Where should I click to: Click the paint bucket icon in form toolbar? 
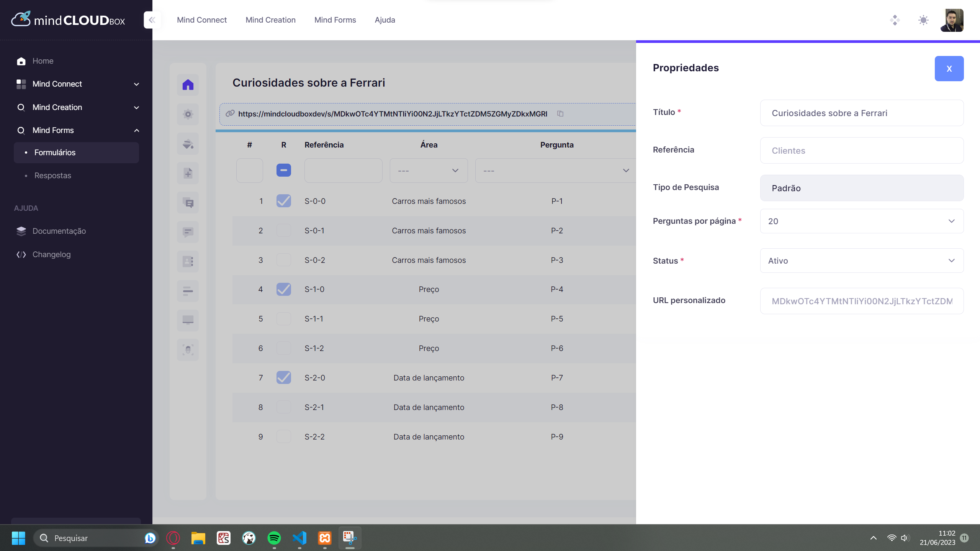(188, 144)
